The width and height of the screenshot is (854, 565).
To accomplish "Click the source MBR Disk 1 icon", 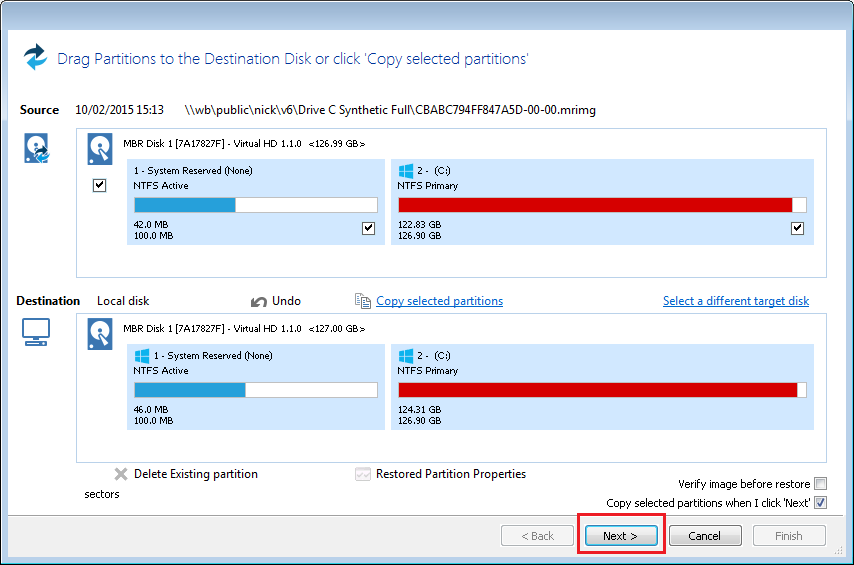I will coord(100,150).
